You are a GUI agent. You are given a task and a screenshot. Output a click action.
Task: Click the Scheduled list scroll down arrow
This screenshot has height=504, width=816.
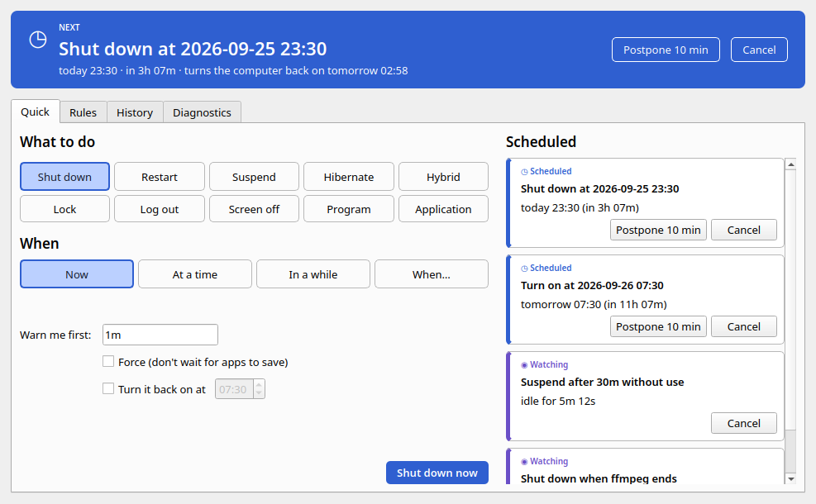click(x=791, y=478)
